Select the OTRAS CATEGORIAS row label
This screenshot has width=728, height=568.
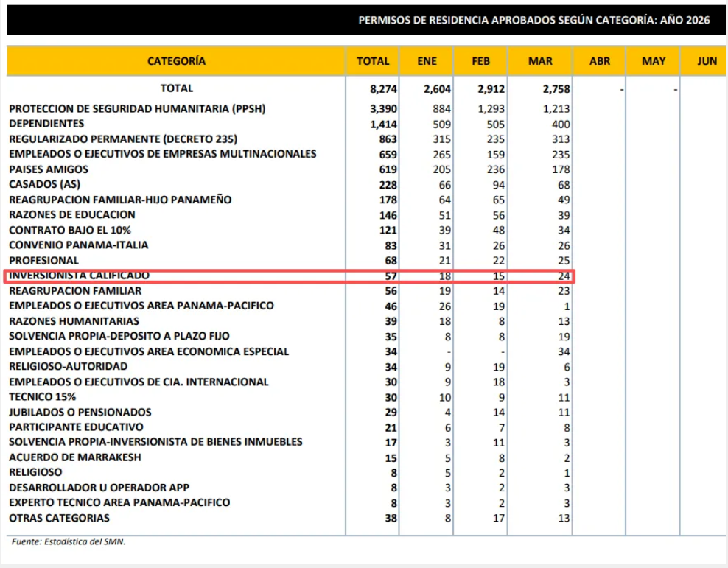(x=60, y=518)
